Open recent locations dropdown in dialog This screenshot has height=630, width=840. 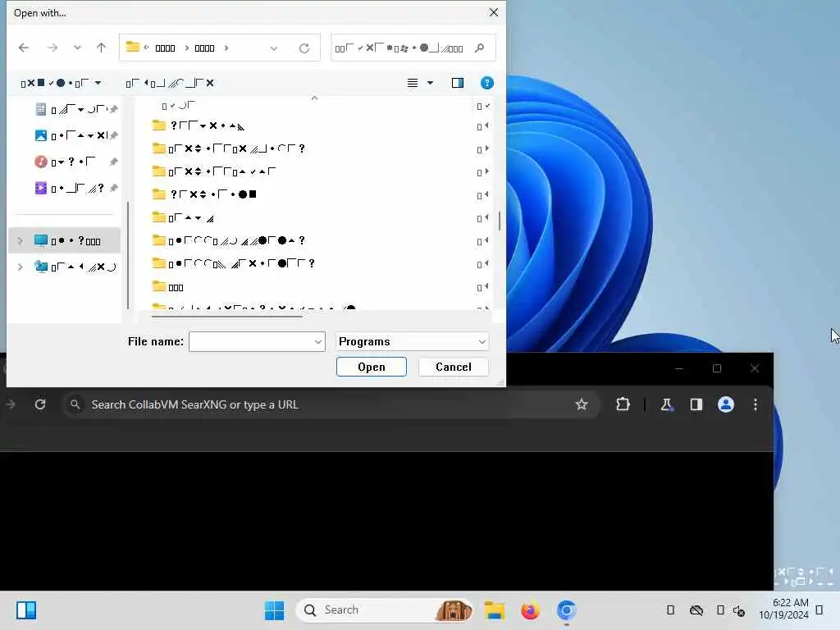(x=77, y=48)
